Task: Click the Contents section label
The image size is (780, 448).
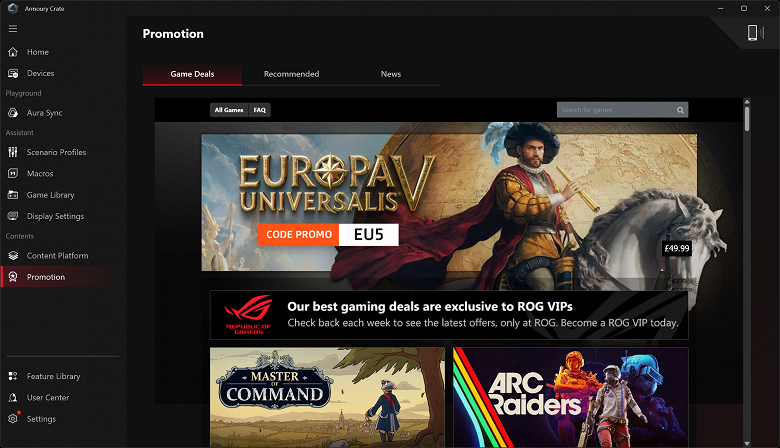Action: pos(20,236)
